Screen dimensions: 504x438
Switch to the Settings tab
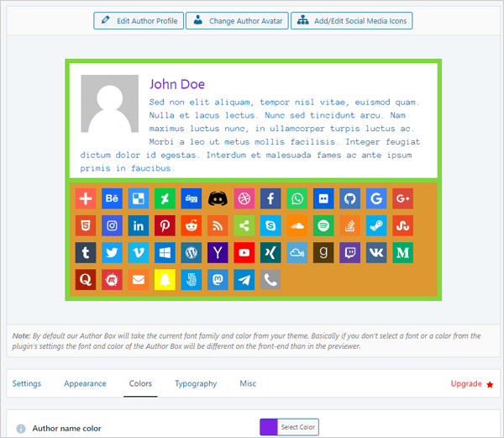coord(27,383)
